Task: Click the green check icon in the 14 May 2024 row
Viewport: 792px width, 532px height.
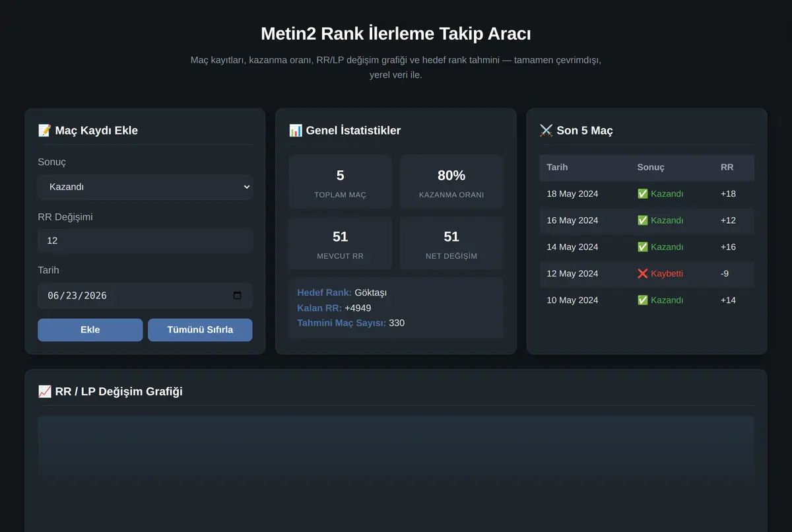Action: click(643, 247)
